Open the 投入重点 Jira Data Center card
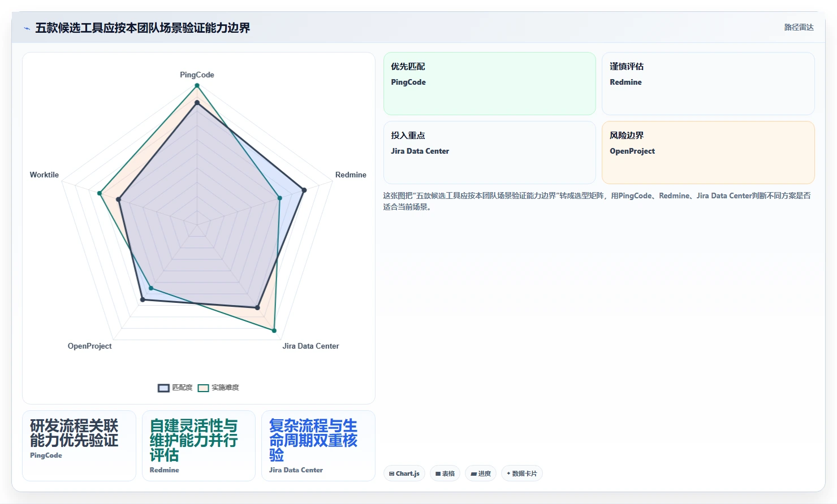The height and width of the screenshot is (504, 837). click(490, 153)
